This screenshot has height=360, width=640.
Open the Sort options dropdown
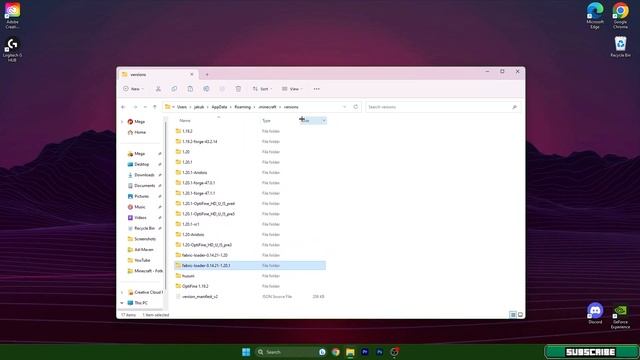coord(262,89)
